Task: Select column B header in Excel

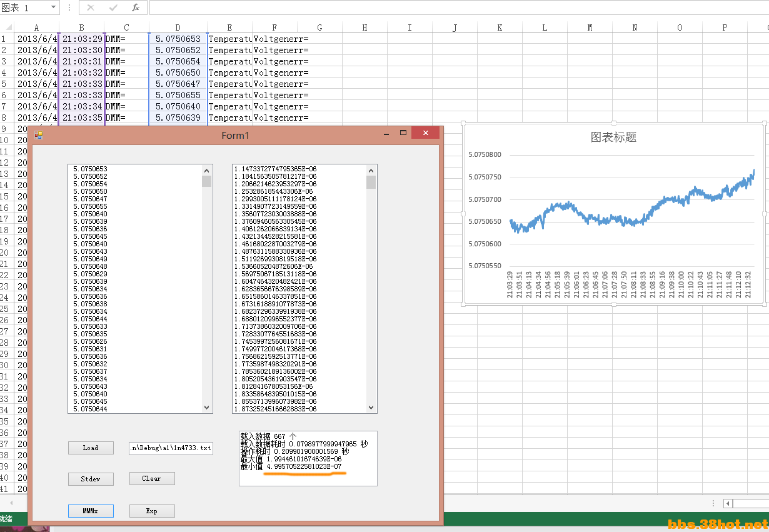Action: click(81, 28)
